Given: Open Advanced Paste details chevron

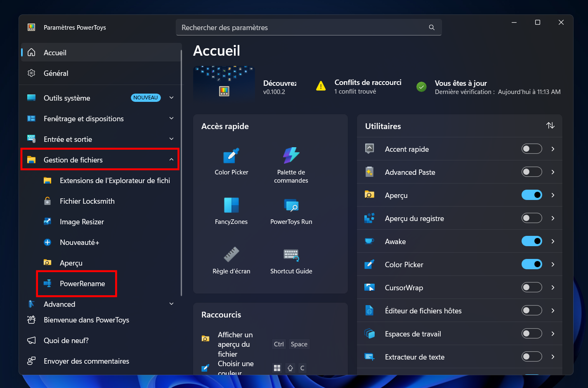Looking at the screenshot, I should 553,172.
